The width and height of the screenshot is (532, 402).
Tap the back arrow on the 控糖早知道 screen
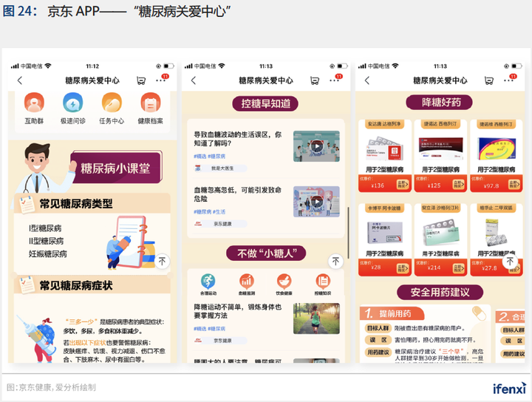(x=194, y=81)
